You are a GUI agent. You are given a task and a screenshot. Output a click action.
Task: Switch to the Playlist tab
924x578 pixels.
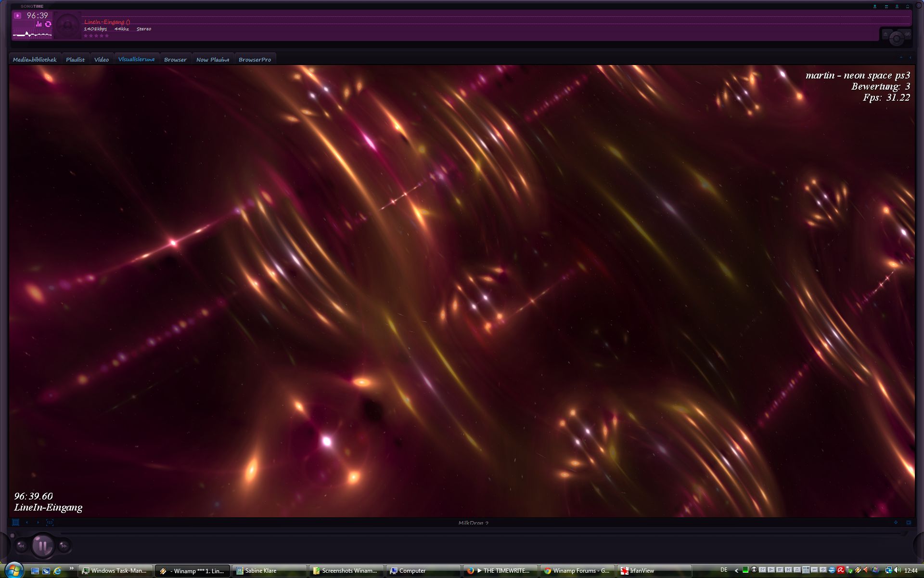coord(75,60)
